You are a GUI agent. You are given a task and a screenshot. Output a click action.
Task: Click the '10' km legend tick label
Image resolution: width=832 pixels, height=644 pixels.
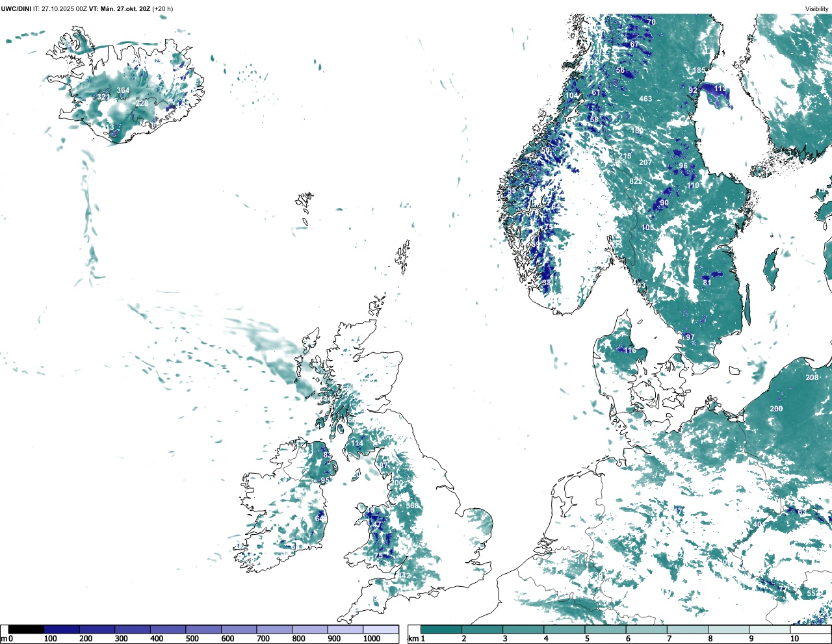[x=794, y=639]
